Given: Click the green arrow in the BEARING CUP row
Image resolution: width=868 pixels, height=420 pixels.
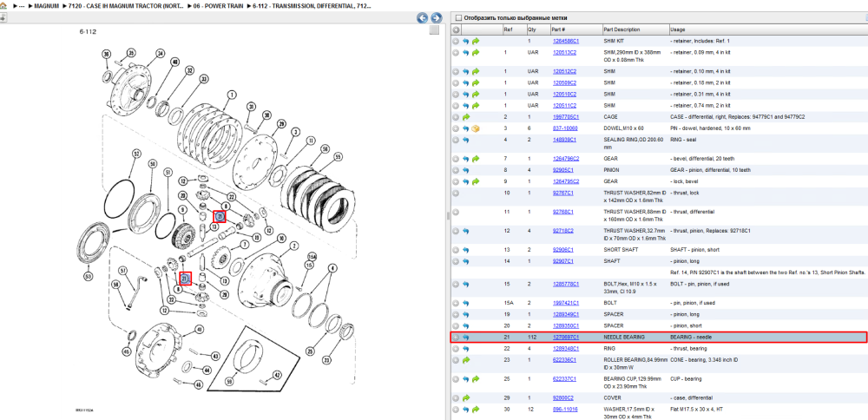Looking at the screenshot, I should coord(476,379).
